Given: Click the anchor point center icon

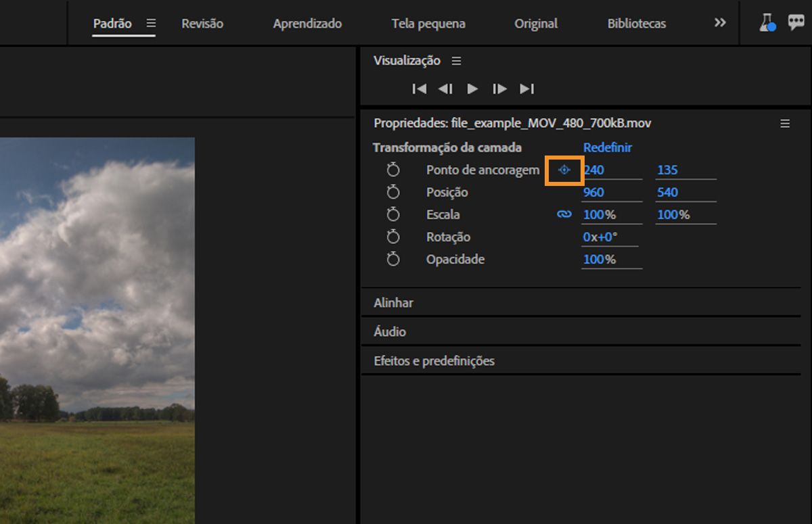Looking at the screenshot, I should coord(564,170).
